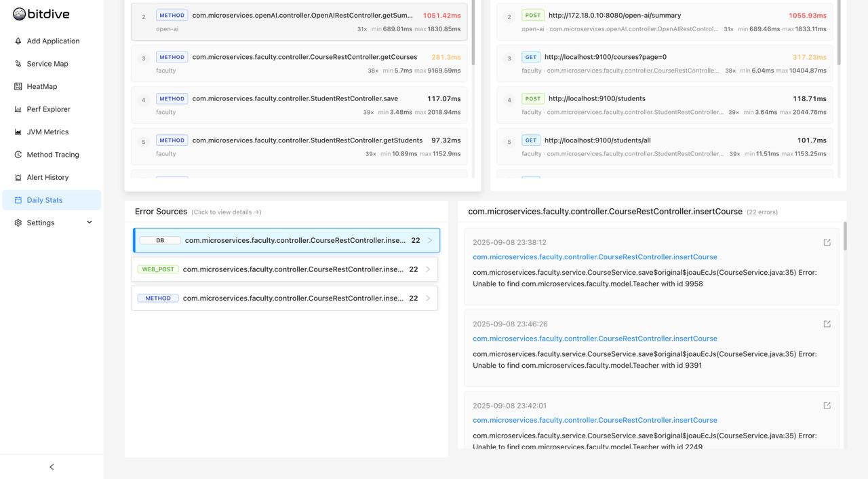The height and width of the screenshot is (479, 868).
Task: Navigate to HeatMap
Action: click(x=52, y=87)
